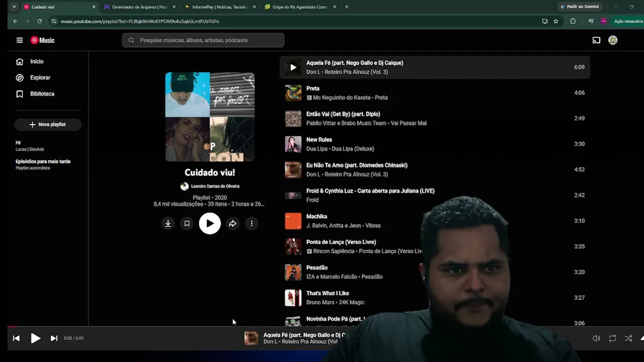The image size is (644, 362).
Task: View site information icon in address bar
Action: 54,21
